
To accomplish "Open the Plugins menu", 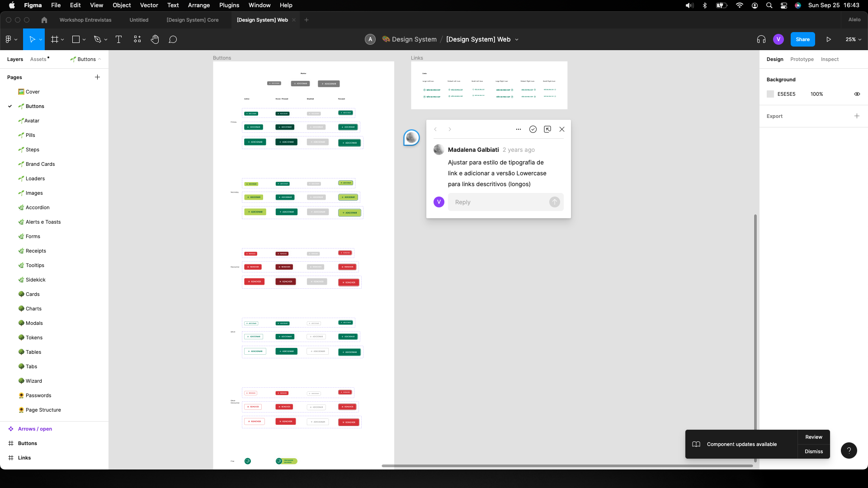I will coord(229,5).
